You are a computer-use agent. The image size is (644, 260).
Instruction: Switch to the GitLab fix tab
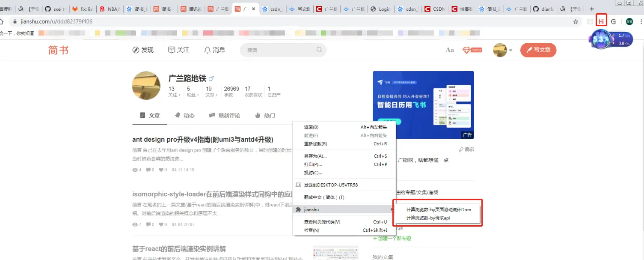82,9
